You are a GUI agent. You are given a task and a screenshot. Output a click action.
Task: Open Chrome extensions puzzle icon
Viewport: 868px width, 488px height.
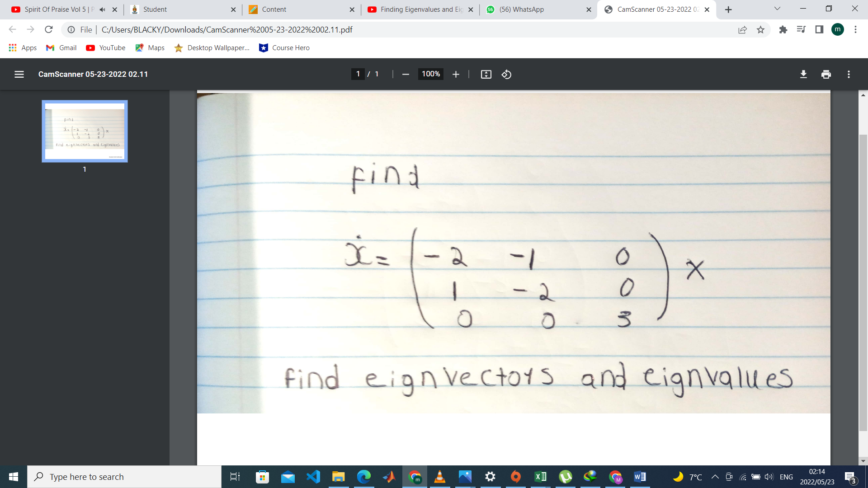pyautogui.click(x=783, y=30)
